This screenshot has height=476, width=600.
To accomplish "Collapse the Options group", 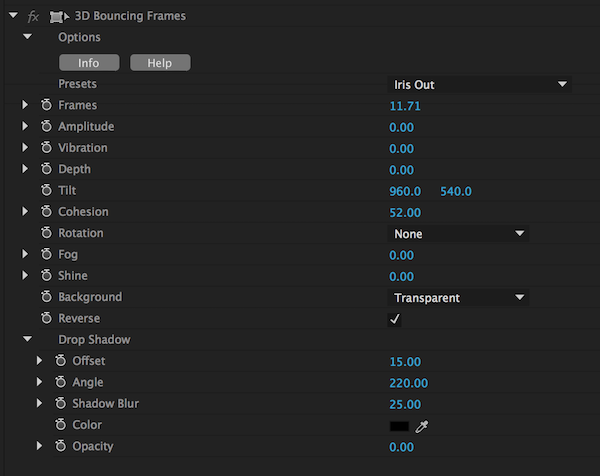I will [27, 37].
